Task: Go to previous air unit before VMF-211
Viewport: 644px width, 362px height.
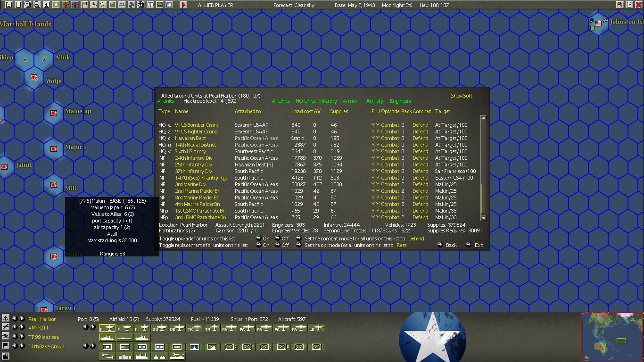Action: pos(15,327)
